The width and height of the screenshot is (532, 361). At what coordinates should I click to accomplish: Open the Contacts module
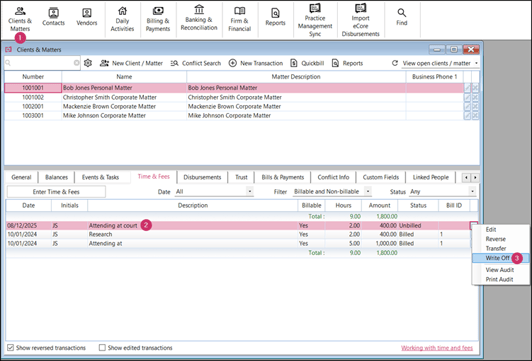(x=53, y=17)
